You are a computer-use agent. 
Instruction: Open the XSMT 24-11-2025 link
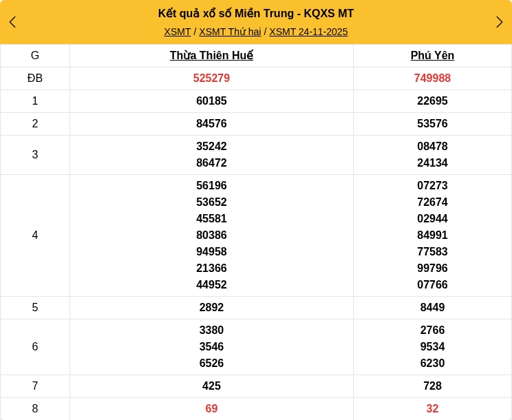point(308,32)
